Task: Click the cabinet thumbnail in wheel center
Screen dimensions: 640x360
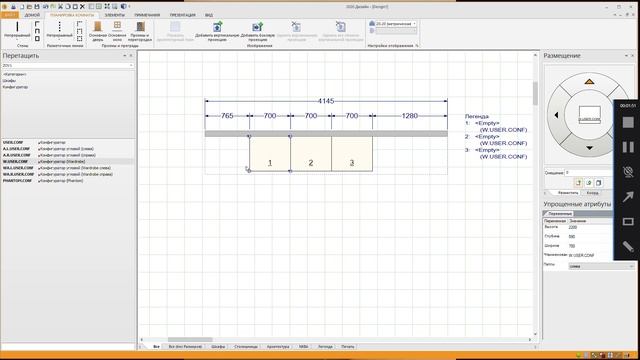Action: [590, 115]
